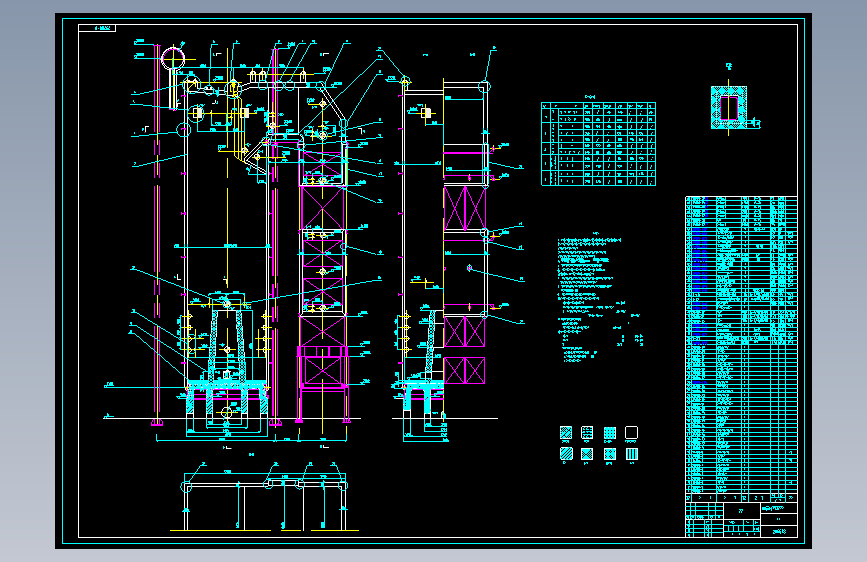This screenshot has width=867, height=562.
Task: Click the technical notes text block
Action: pos(600,300)
